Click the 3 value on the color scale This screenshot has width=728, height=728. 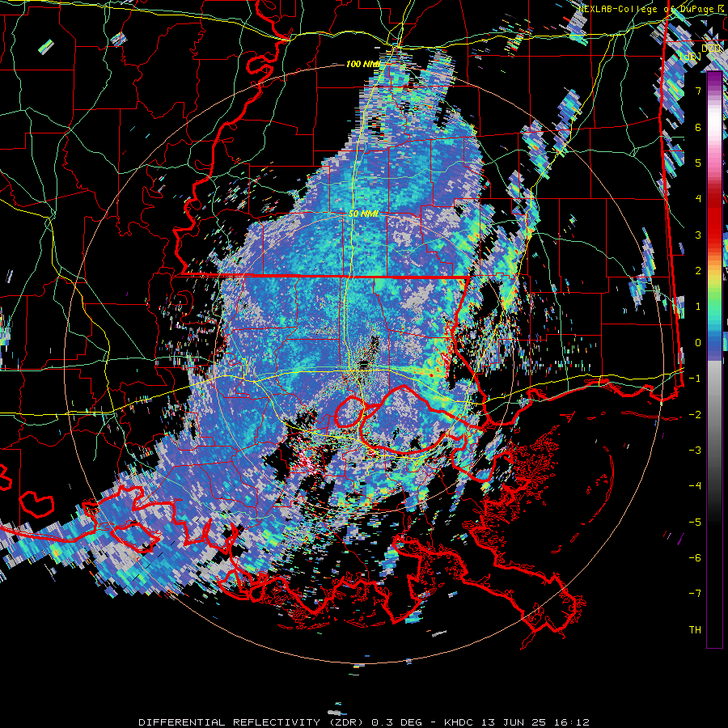point(698,235)
